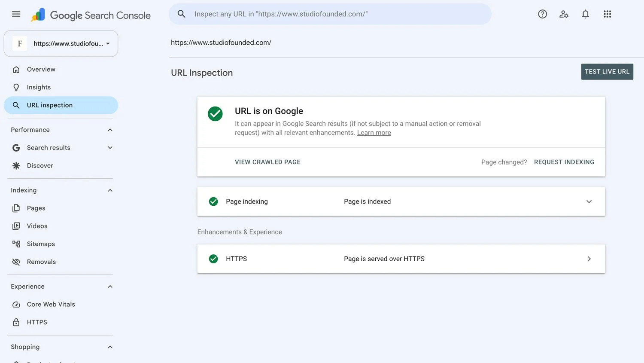Screen dimensions: 644x363
Task: Click REQUEST INDEXING
Action: [x=564, y=162]
